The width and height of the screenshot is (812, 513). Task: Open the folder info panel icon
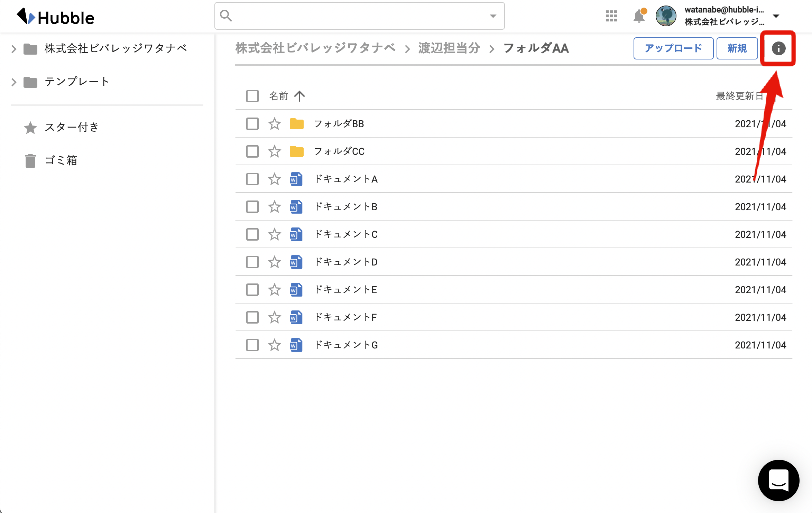(x=778, y=48)
